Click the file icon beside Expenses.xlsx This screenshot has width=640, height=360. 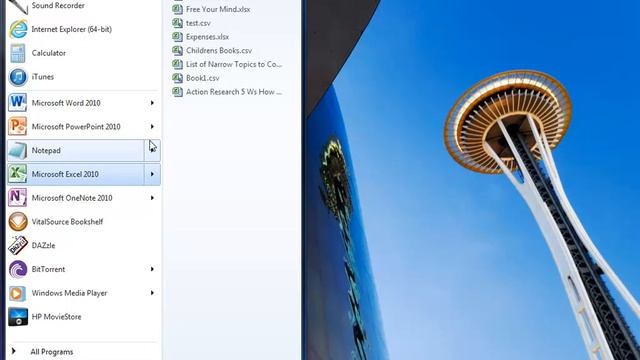pos(177,37)
